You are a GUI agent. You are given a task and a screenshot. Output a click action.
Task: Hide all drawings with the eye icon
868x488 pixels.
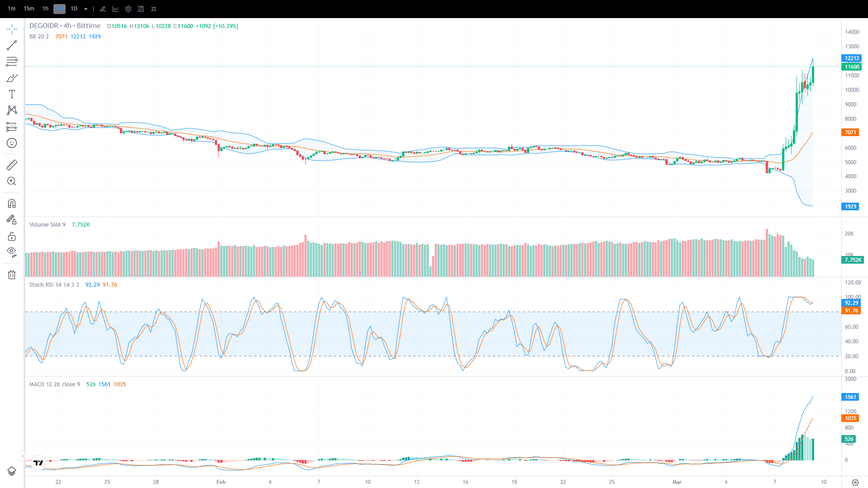[12, 252]
